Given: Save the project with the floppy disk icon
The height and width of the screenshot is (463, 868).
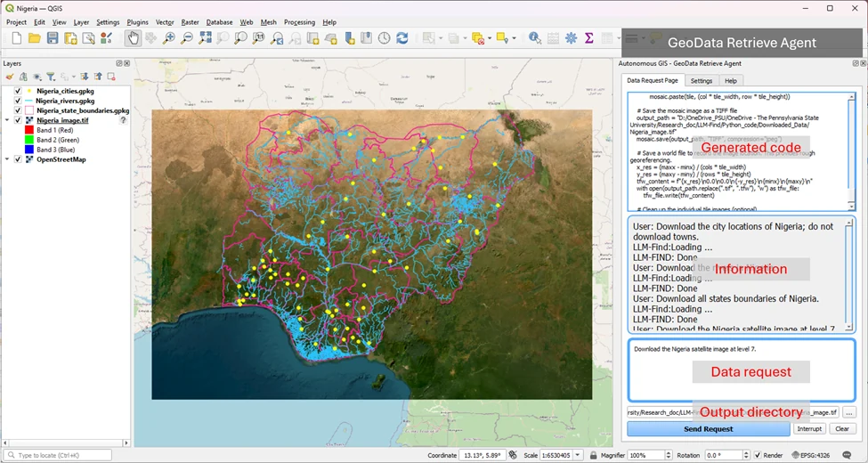Looking at the screenshot, I should point(53,37).
